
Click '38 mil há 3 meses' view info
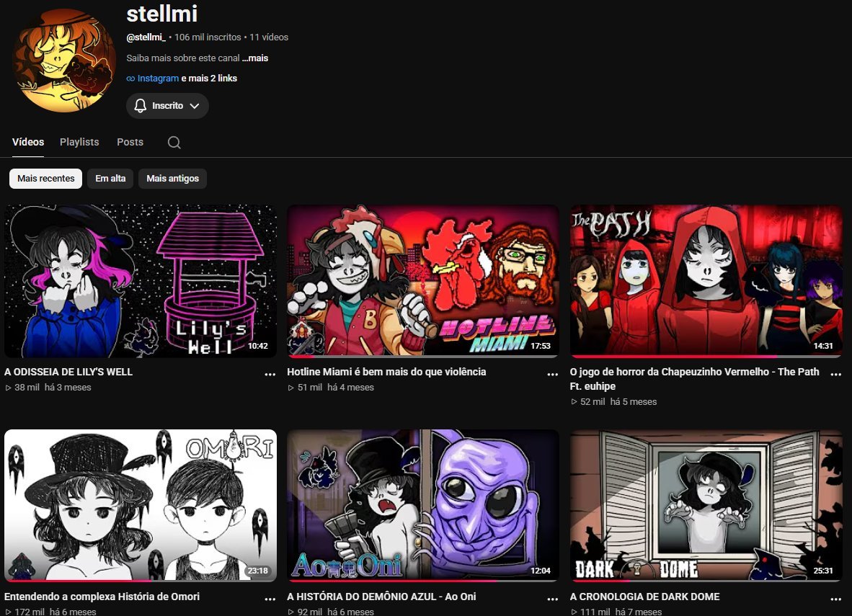click(48, 388)
